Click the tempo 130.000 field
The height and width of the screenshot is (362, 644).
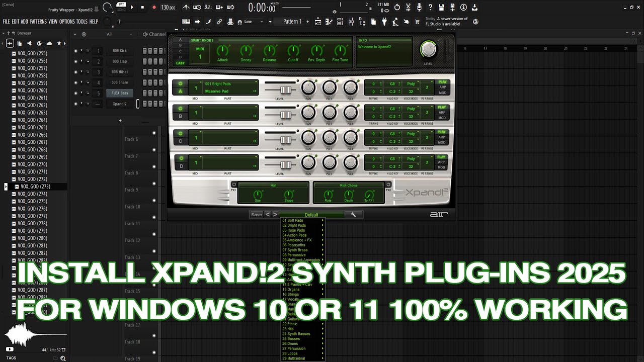[168, 8]
